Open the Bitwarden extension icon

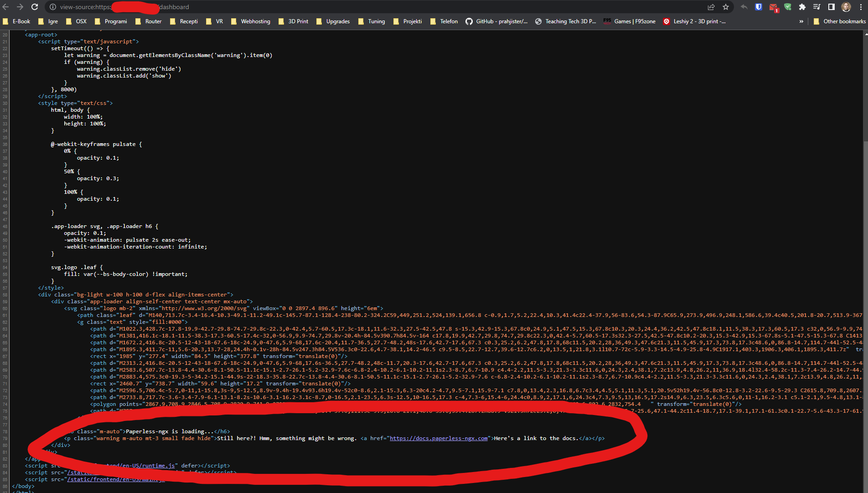[758, 7]
